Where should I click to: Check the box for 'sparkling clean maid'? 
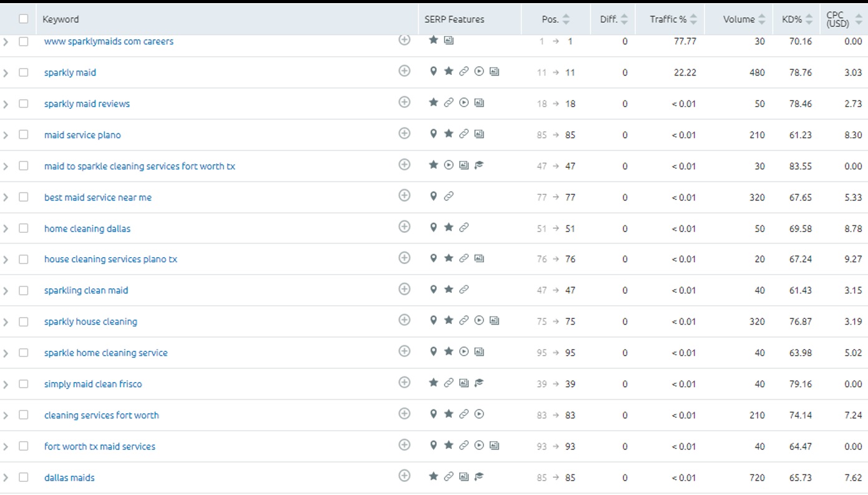[x=24, y=290]
